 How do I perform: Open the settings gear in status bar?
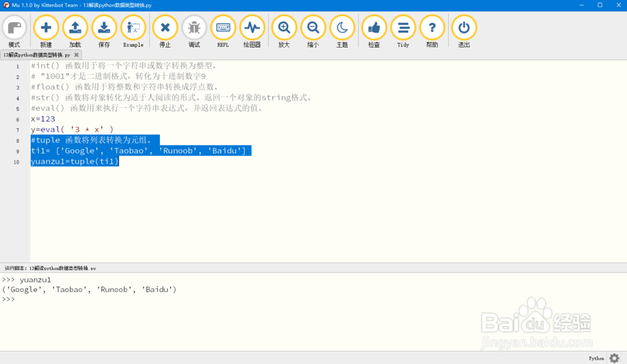(614, 358)
